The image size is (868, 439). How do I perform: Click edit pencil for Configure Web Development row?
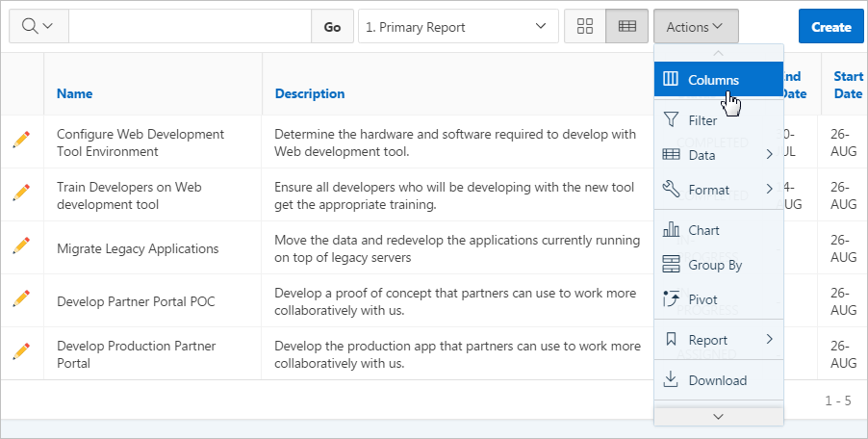click(x=21, y=141)
